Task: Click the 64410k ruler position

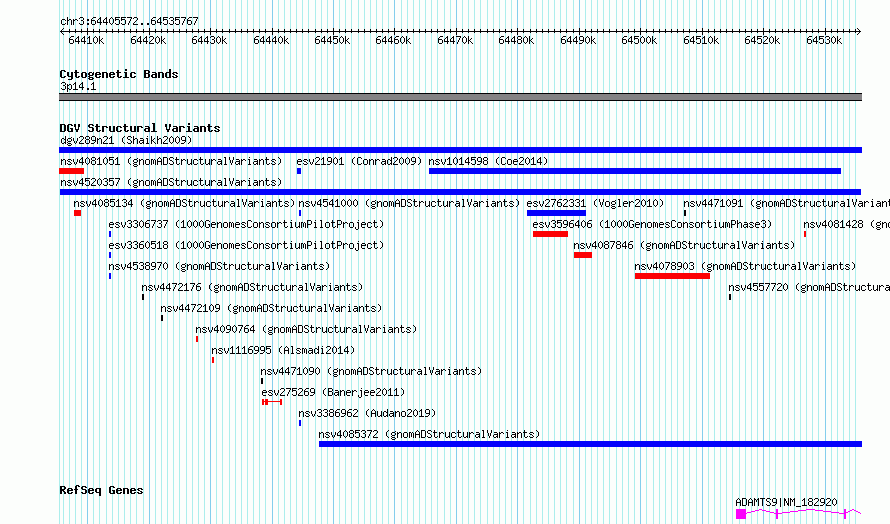Action: point(86,40)
